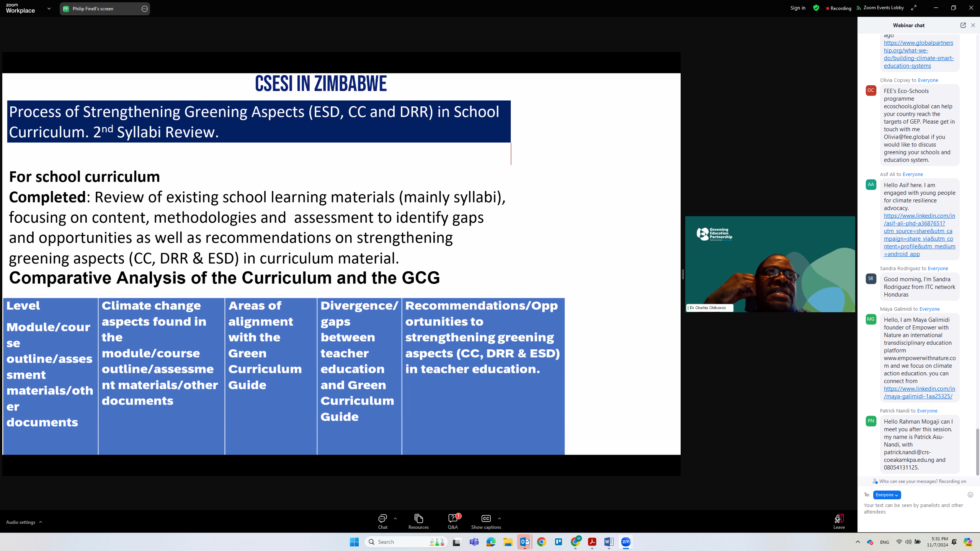Click the green security shield icon

tap(816, 8)
